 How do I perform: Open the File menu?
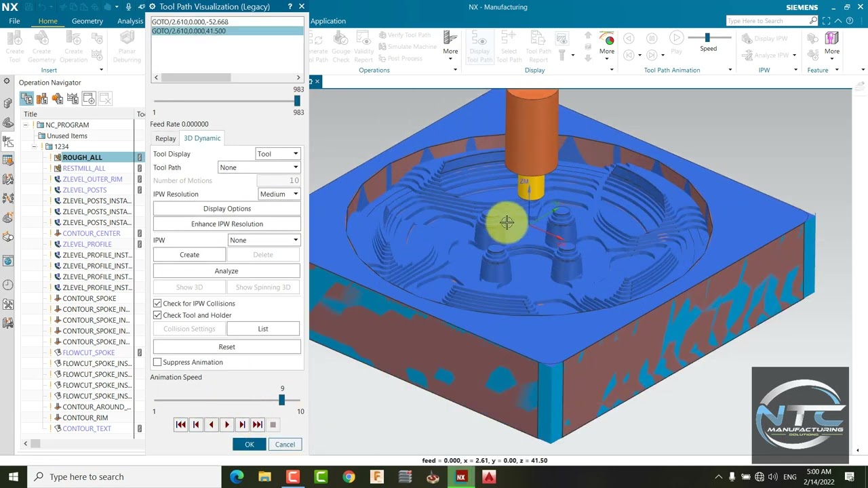[x=14, y=21]
